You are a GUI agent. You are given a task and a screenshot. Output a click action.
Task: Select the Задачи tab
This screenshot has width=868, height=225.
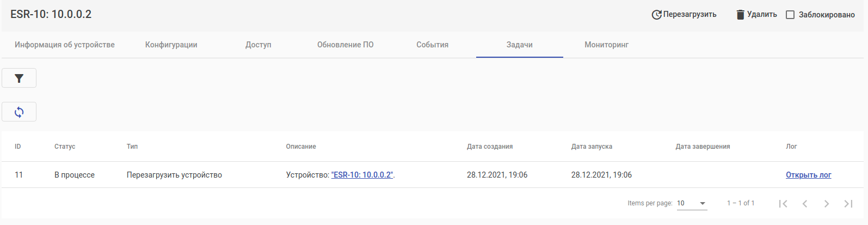[519, 45]
